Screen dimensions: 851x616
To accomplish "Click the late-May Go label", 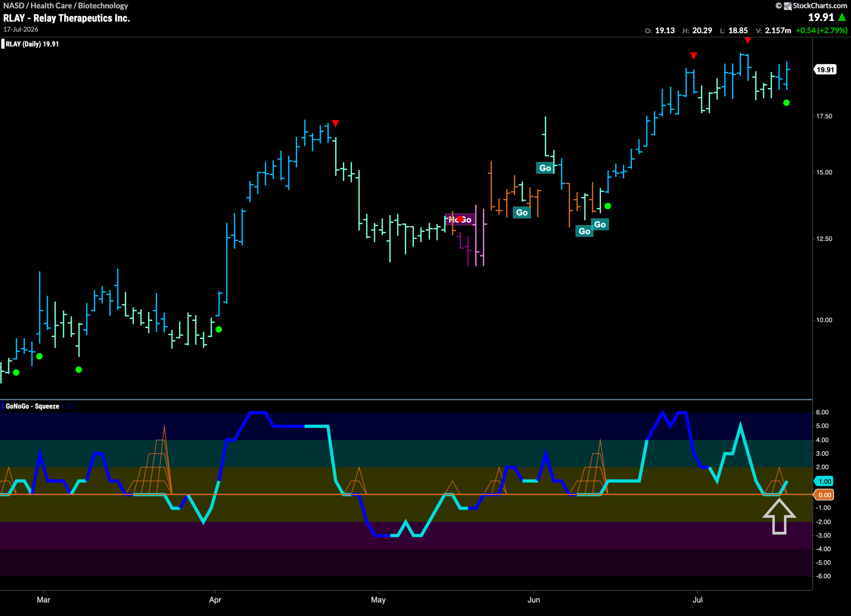I will point(522,213).
